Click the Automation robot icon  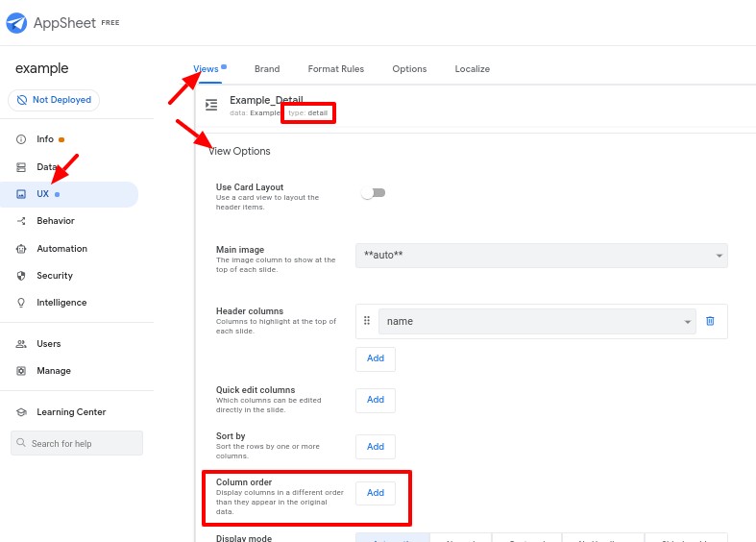(21, 249)
